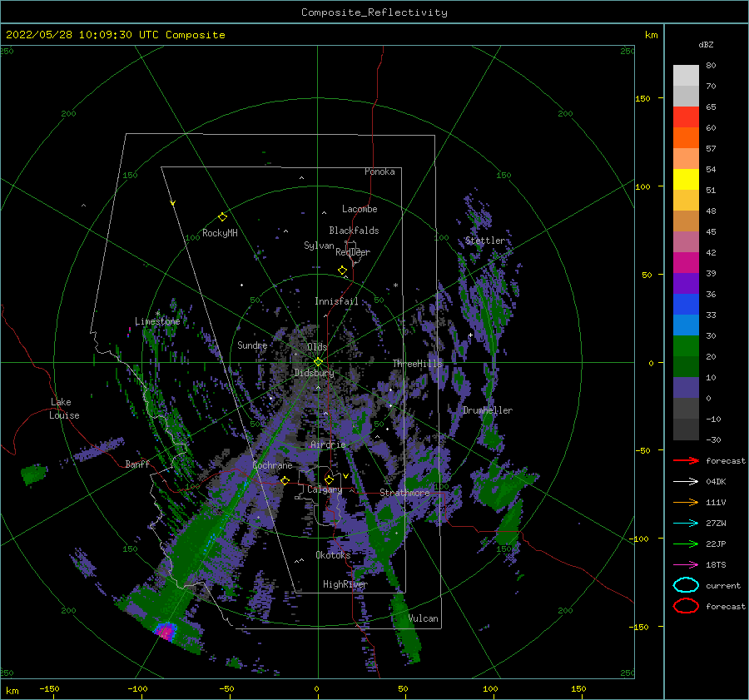Click the 'Stettler' city label

485,241
